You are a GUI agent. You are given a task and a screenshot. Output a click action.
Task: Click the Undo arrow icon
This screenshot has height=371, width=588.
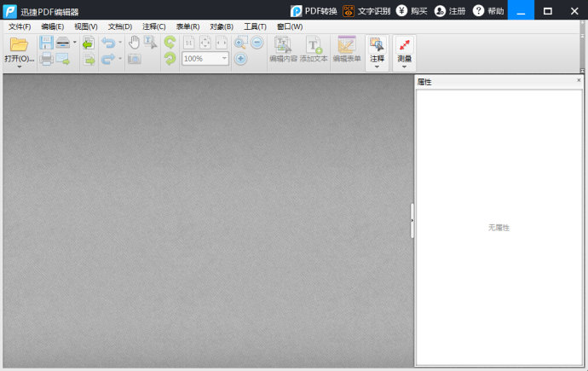pos(108,43)
